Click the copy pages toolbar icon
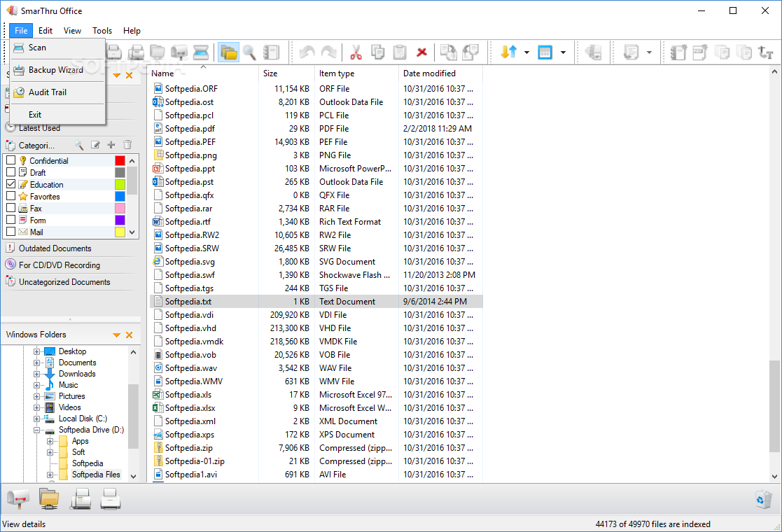Viewport: 782px width, 532px height. click(x=377, y=52)
